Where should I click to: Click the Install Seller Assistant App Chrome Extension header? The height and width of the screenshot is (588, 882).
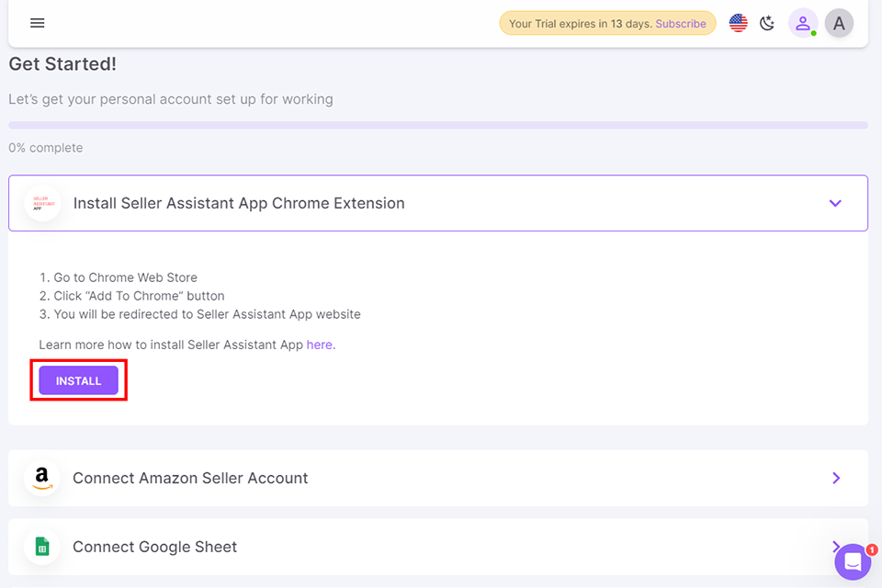[438, 203]
